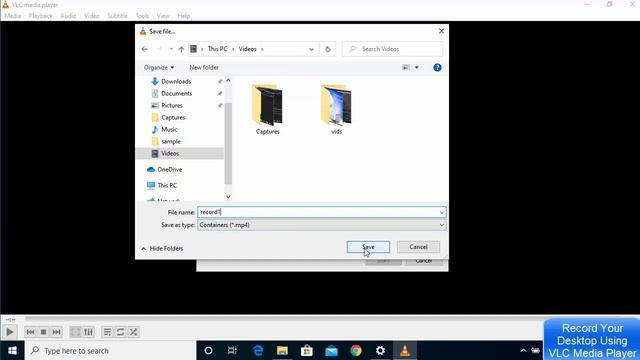Open Task View on the taskbar
Screen dimensions: 640x360
232,351
